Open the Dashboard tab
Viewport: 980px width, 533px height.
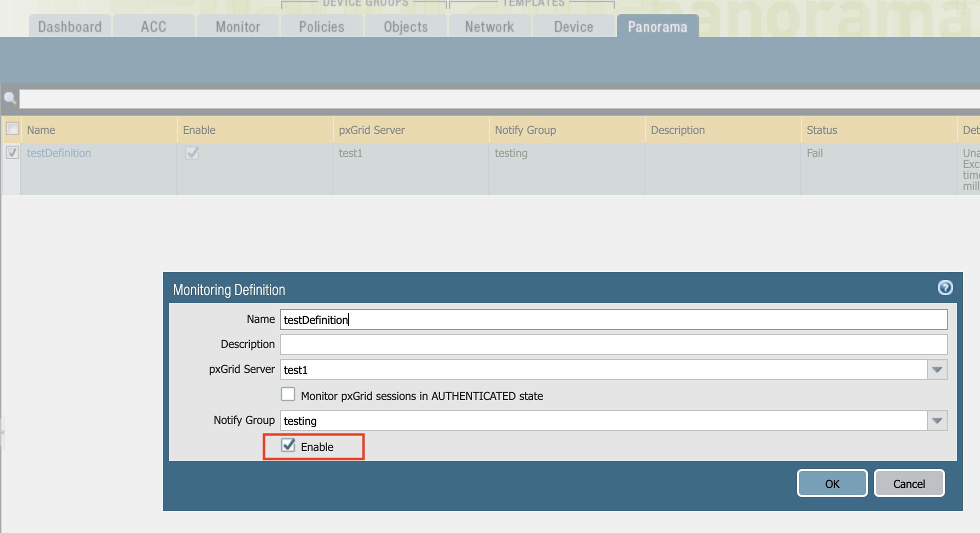click(70, 26)
